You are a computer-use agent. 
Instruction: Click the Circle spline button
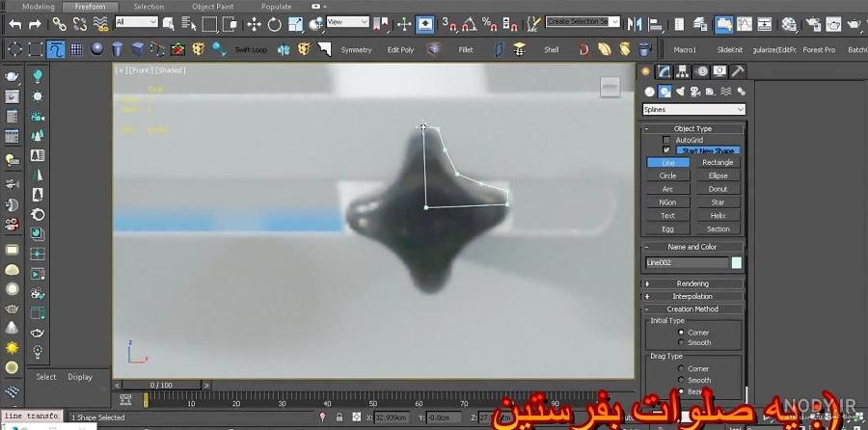click(x=668, y=175)
